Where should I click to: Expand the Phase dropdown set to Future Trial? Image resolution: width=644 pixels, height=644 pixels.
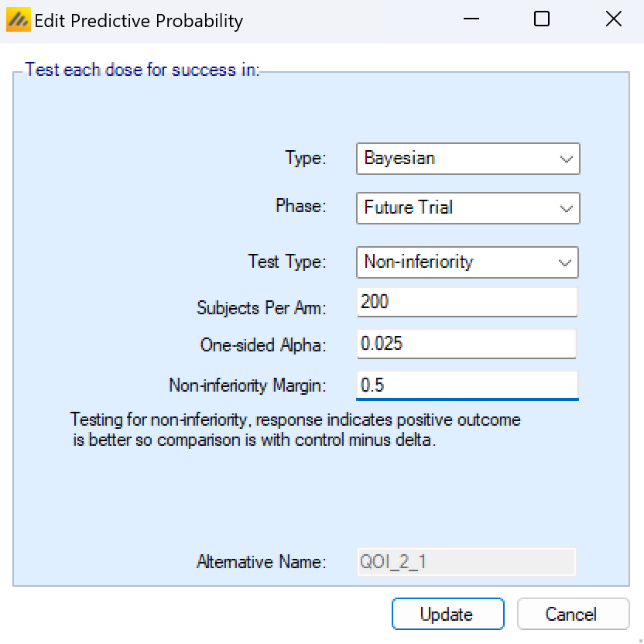tap(468, 208)
